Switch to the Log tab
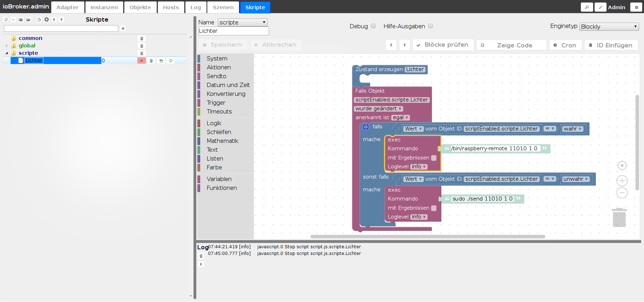 pos(196,7)
